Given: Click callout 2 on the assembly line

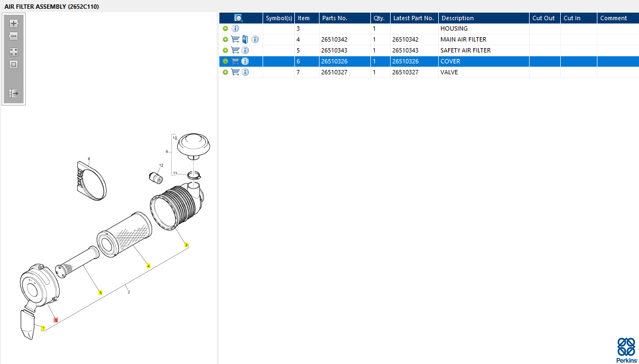Looking at the screenshot, I should [x=129, y=291].
